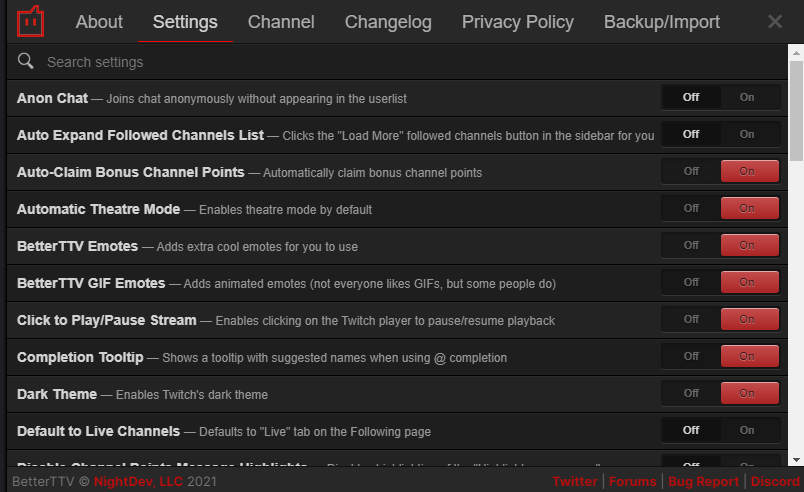Image resolution: width=804 pixels, height=492 pixels.
Task: Click the Automatic Theatre Mode setting title
Action: pos(98,209)
